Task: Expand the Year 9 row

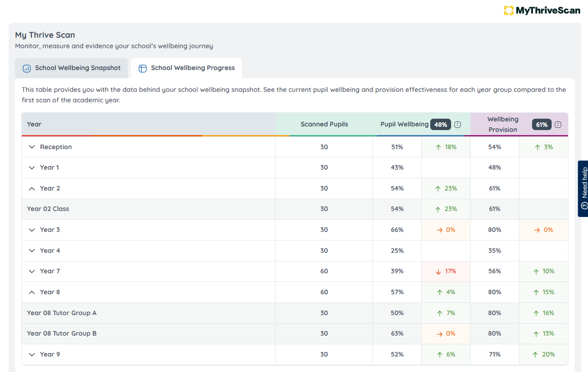Action: (x=31, y=354)
